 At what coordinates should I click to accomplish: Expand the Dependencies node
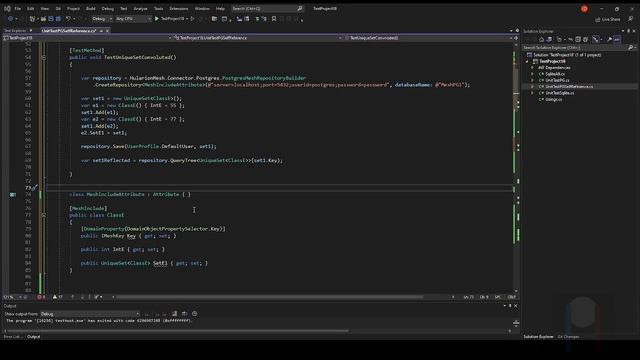coord(532,68)
